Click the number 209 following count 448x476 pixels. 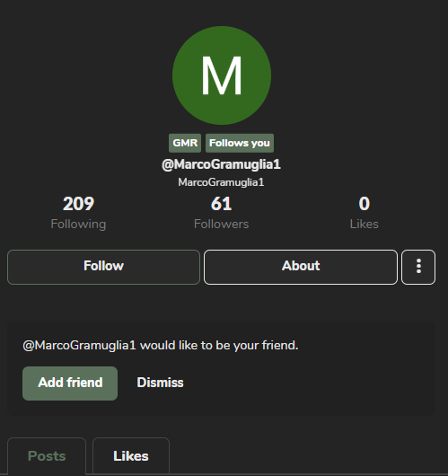pyautogui.click(x=78, y=204)
